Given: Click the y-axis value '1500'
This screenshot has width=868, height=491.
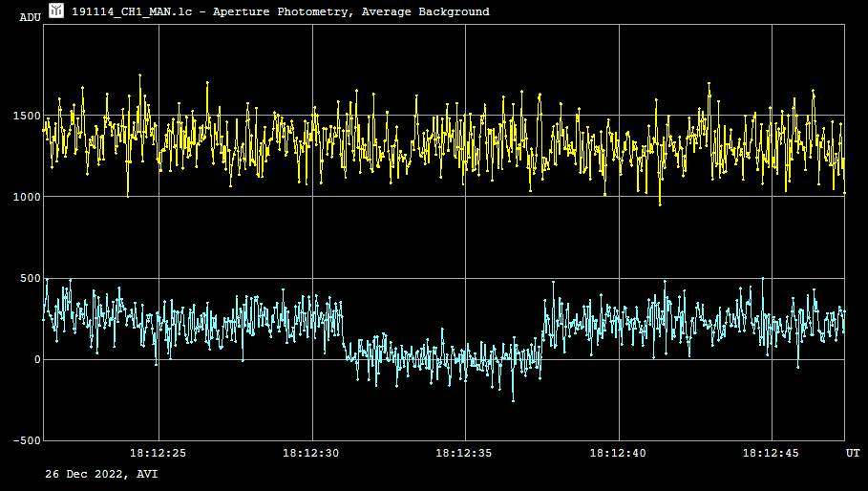Looking at the screenshot, I should [x=27, y=116].
